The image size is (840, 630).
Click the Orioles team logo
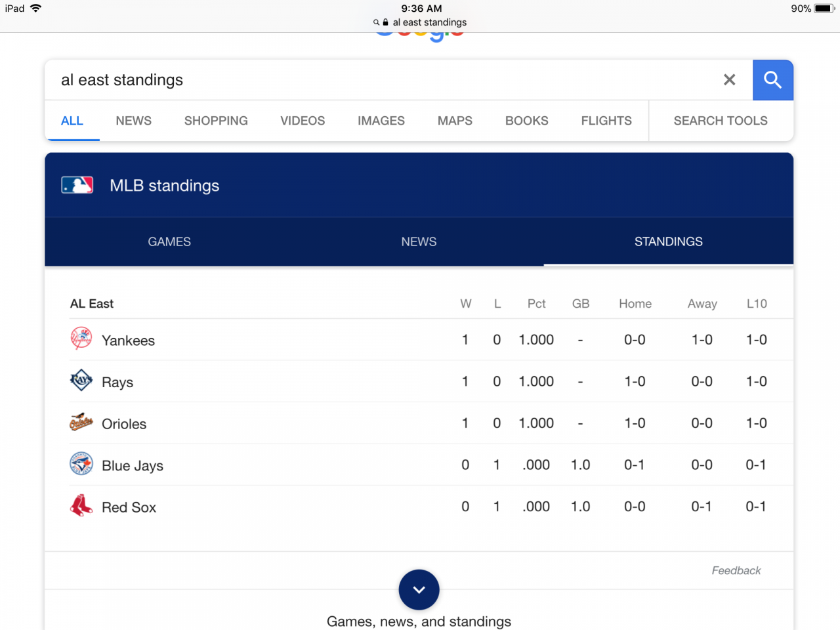coord(81,422)
